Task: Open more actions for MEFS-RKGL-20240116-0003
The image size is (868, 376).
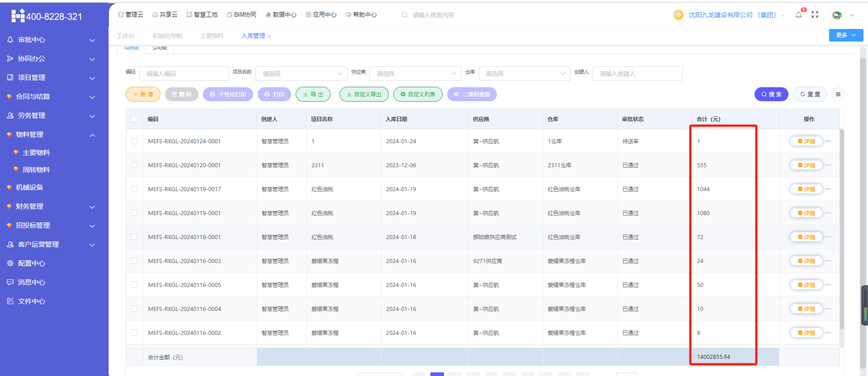Action: coord(828,261)
